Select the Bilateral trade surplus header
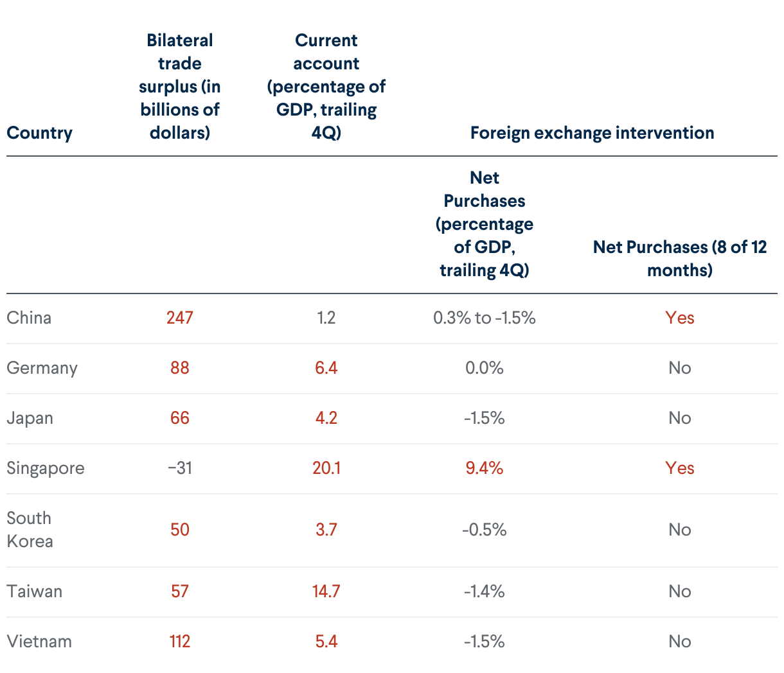 [x=180, y=87]
